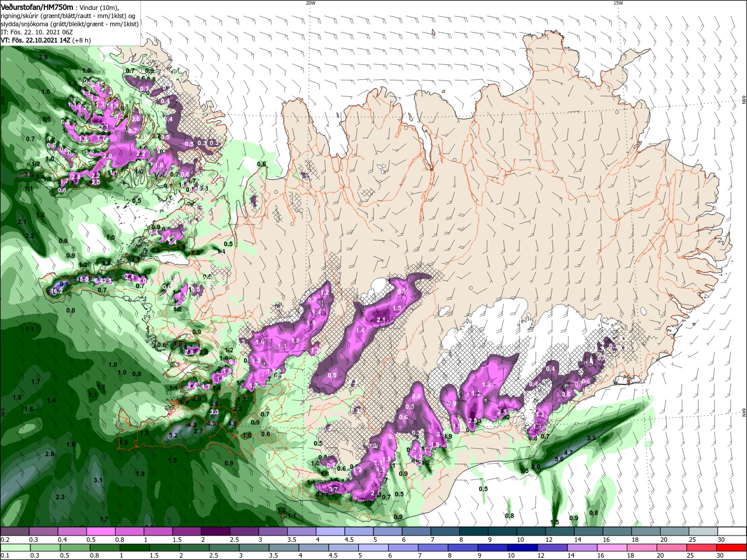Select the light grey 25 snow legend swatch
747x560 pixels.
[703, 531]
